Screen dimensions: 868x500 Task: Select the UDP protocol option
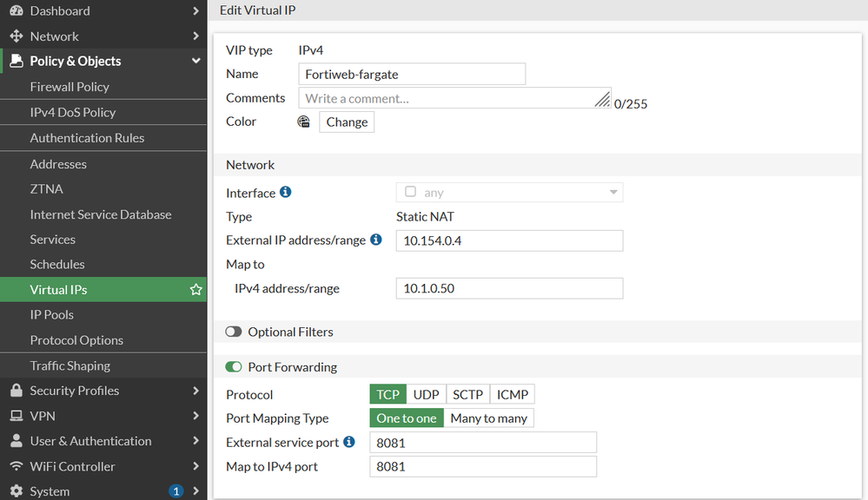tap(426, 394)
